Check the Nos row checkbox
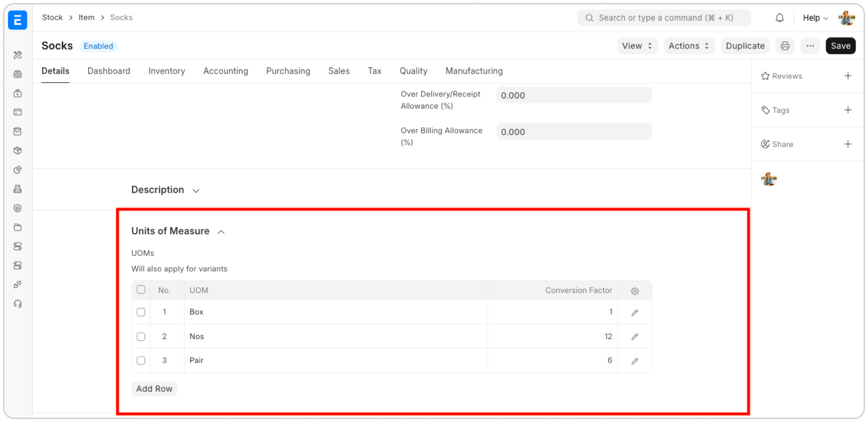The image size is (868, 422). coord(141,336)
